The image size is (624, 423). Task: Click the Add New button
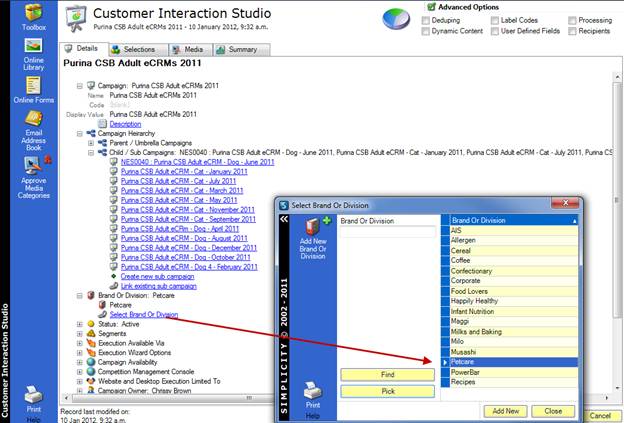click(x=505, y=411)
